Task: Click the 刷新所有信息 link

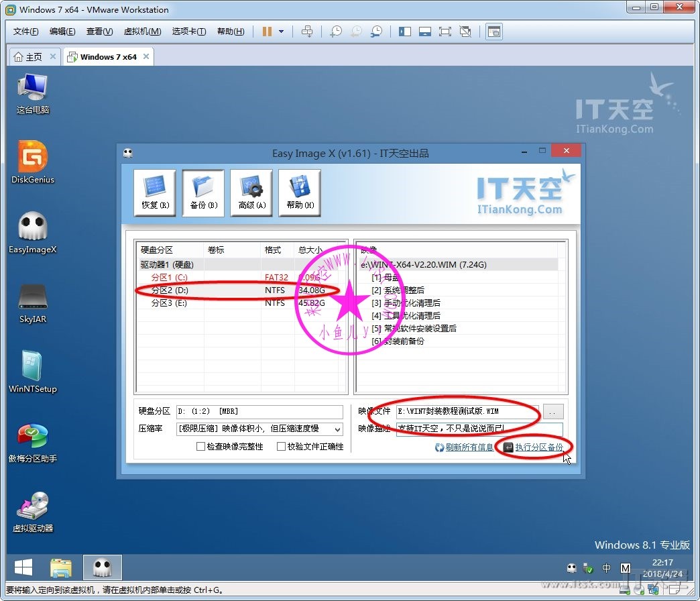Action: 469,447
